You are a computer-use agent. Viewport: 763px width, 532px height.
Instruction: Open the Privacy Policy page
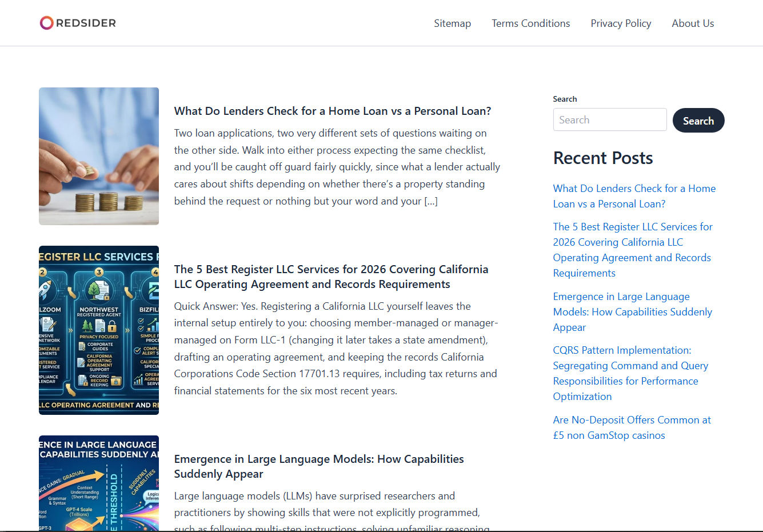621,23
